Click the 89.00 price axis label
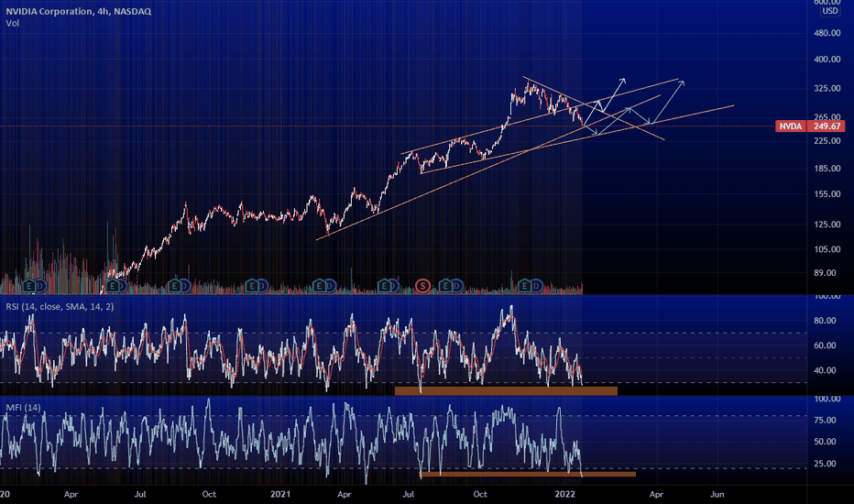This screenshot has width=854, height=504. [825, 273]
